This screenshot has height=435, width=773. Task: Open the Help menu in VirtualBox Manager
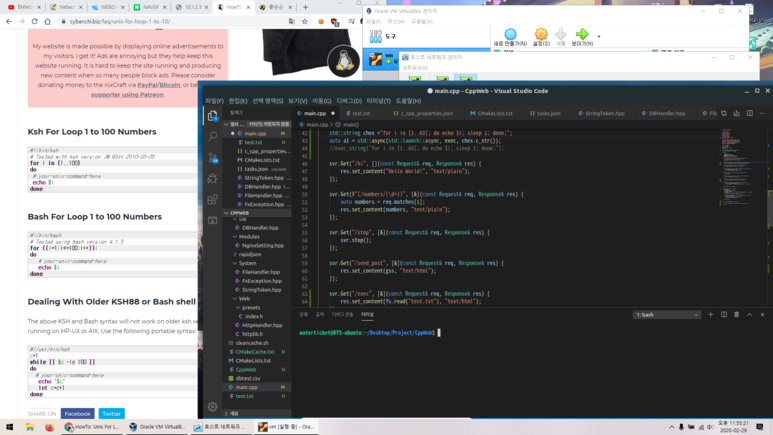(422, 22)
